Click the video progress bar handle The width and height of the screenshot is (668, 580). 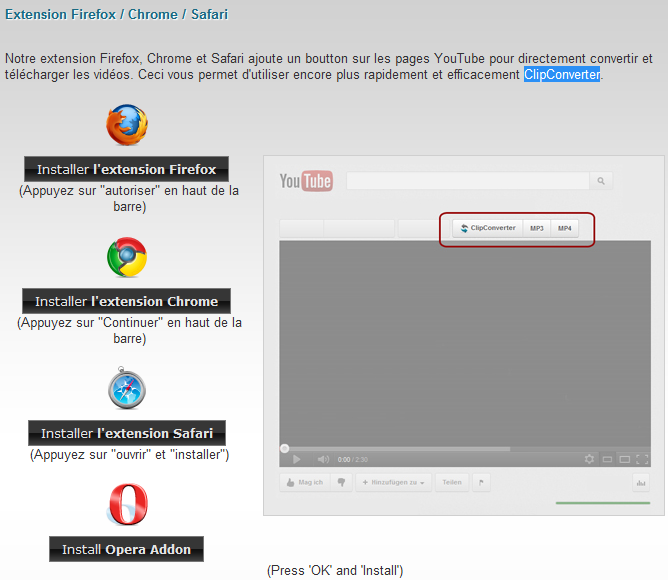tap(285, 448)
